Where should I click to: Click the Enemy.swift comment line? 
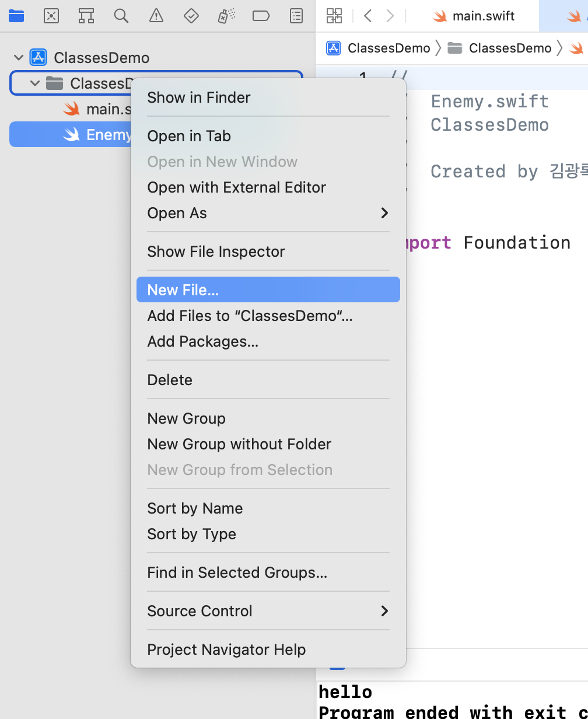click(490, 102)
